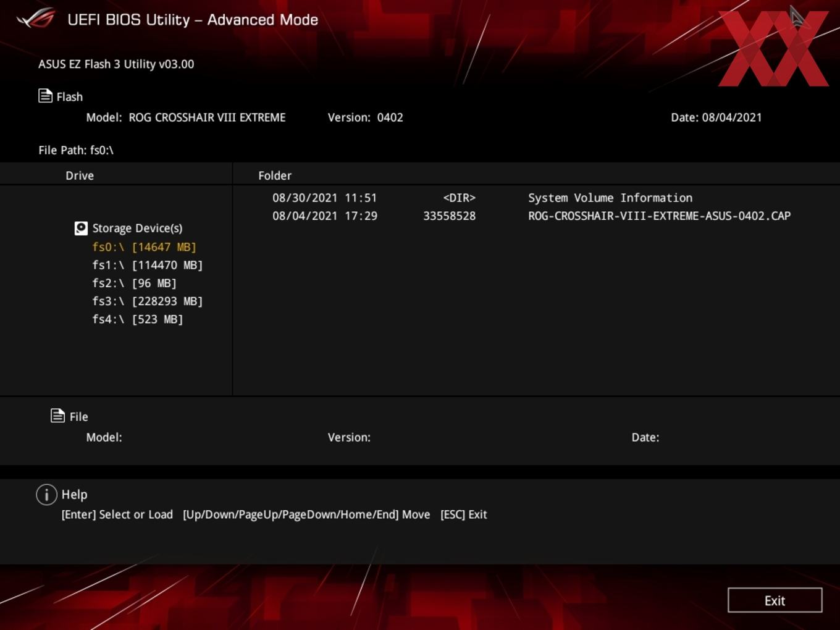This screenshot has width=840, height=630.
Task: Click the Storage Device(s) label
Action: (137, 229)
